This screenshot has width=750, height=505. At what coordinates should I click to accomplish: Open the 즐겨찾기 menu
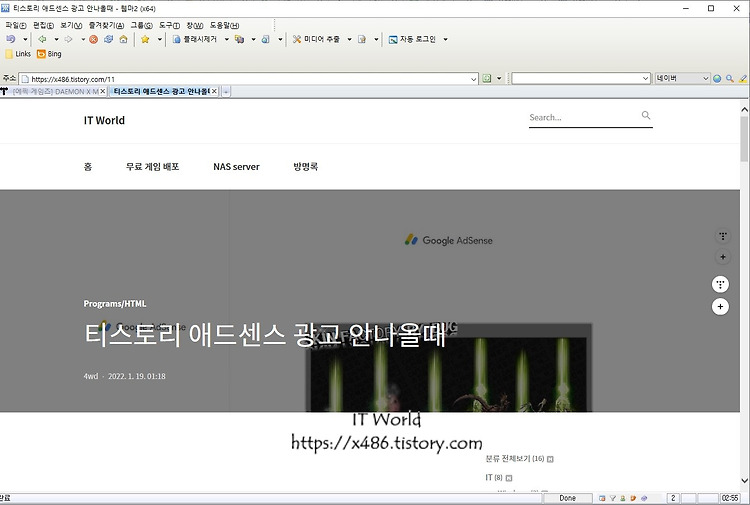[106, 25]
